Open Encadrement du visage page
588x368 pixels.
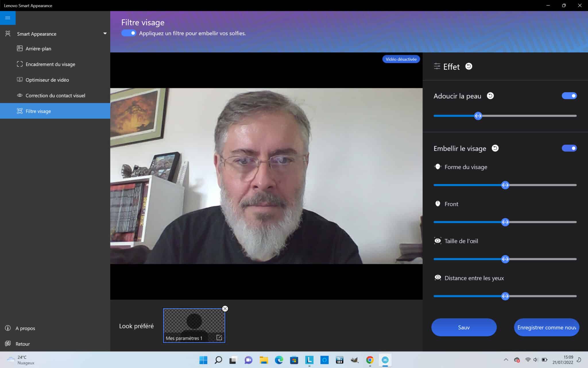pos(55,64)
